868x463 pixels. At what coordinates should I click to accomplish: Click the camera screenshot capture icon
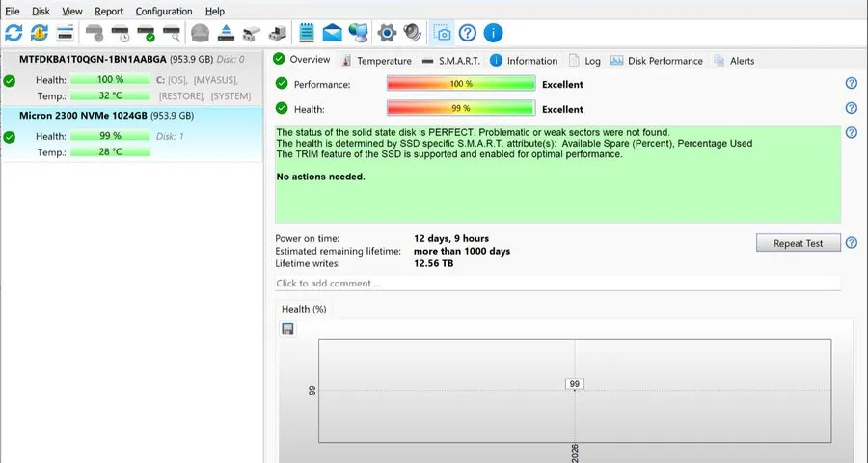pyautogui.click(x=442, y=33)
